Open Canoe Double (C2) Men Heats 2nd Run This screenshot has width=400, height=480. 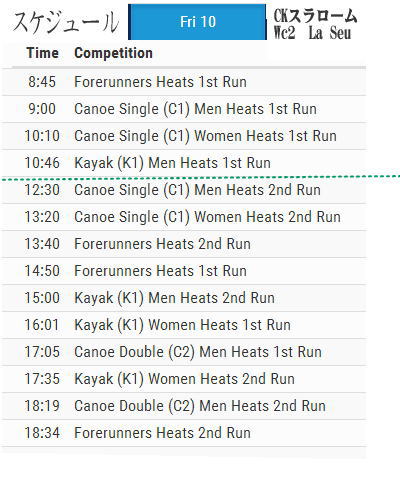[184, 406]
